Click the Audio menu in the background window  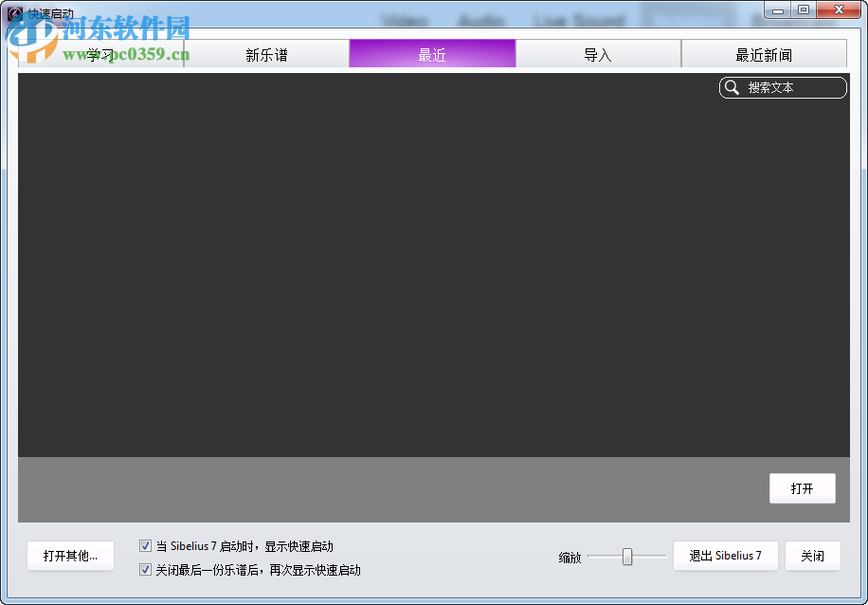point(481,20)
